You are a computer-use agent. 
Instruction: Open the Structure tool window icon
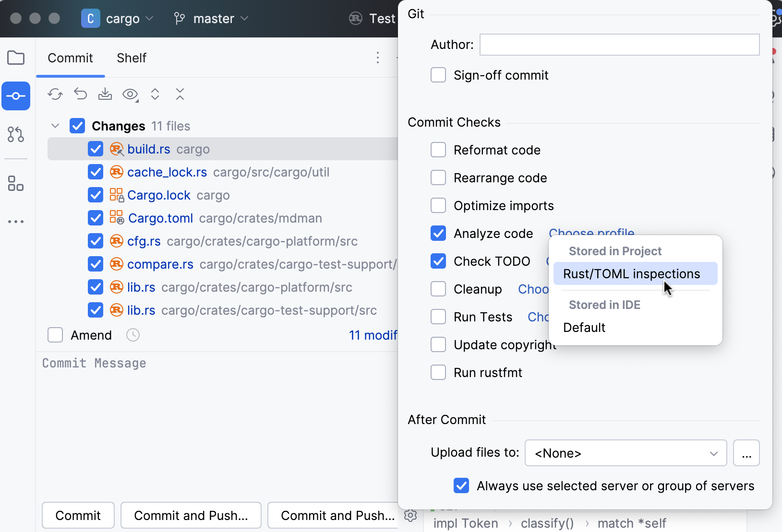click(x=16, y=183)
